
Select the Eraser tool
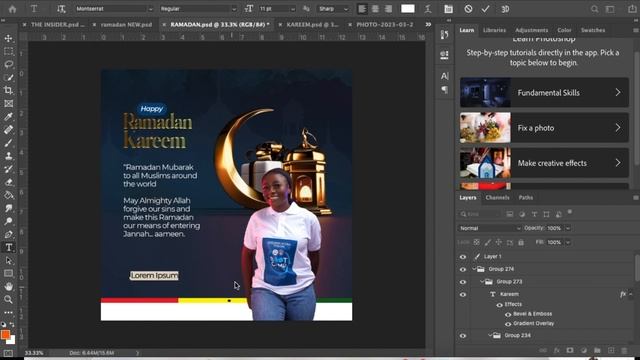[8, 182]
